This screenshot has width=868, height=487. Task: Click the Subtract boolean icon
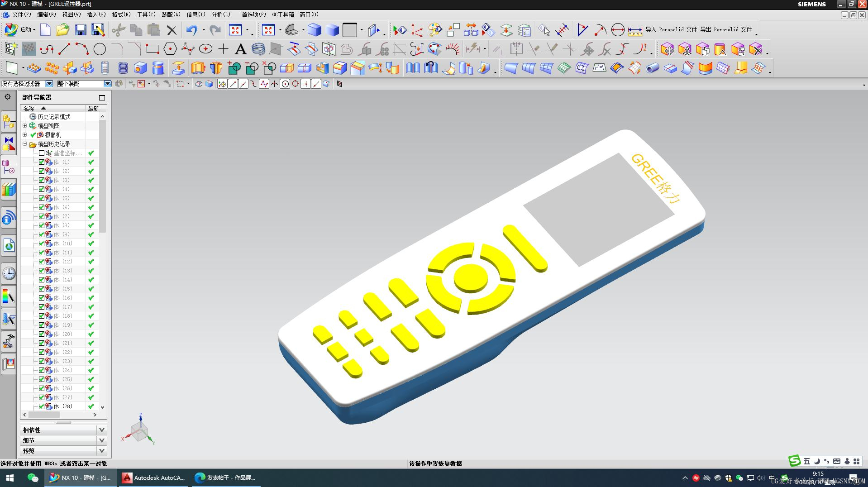[x=252, y=68]
